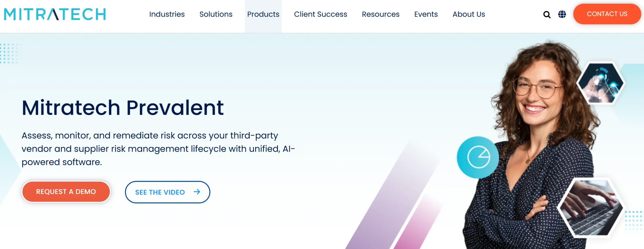Click the hexagon laptop typing thumbnail
644x249 pixels.
[x=591, y=208]
